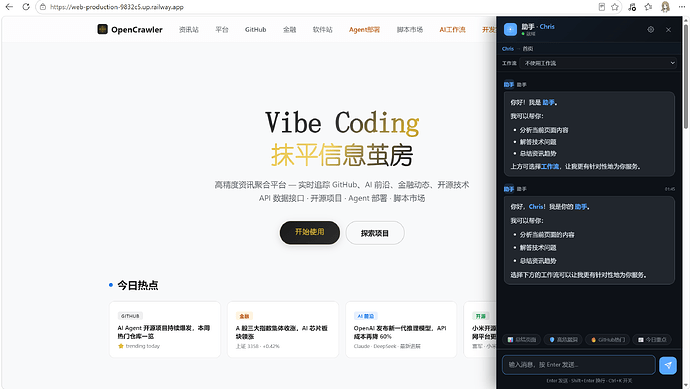
Task: Open the 脚本市场 navigation item
Action: 410,29
